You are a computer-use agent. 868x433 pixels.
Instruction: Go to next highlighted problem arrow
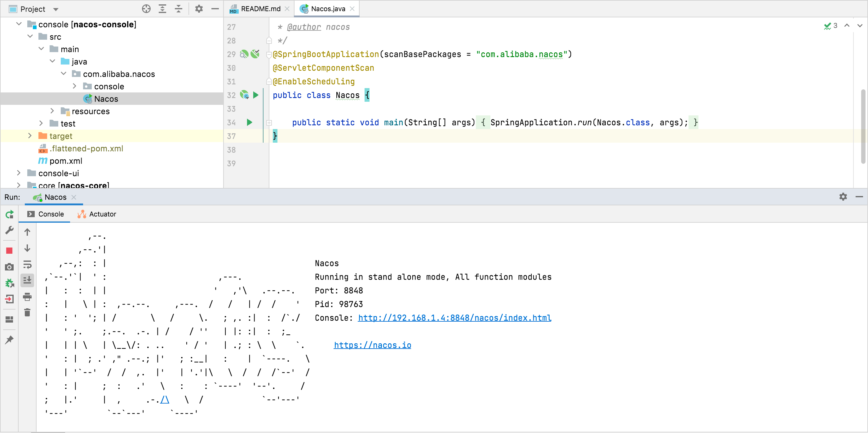[x=860, y=26]
